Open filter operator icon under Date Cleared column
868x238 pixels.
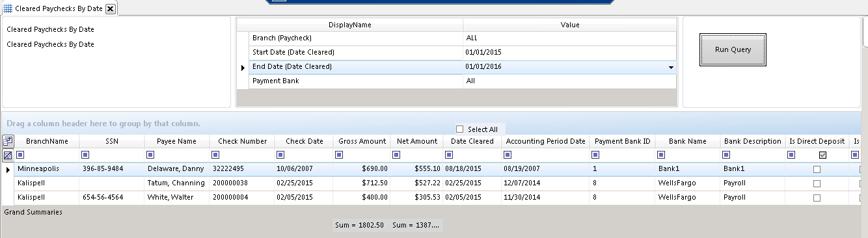[449, 155]
